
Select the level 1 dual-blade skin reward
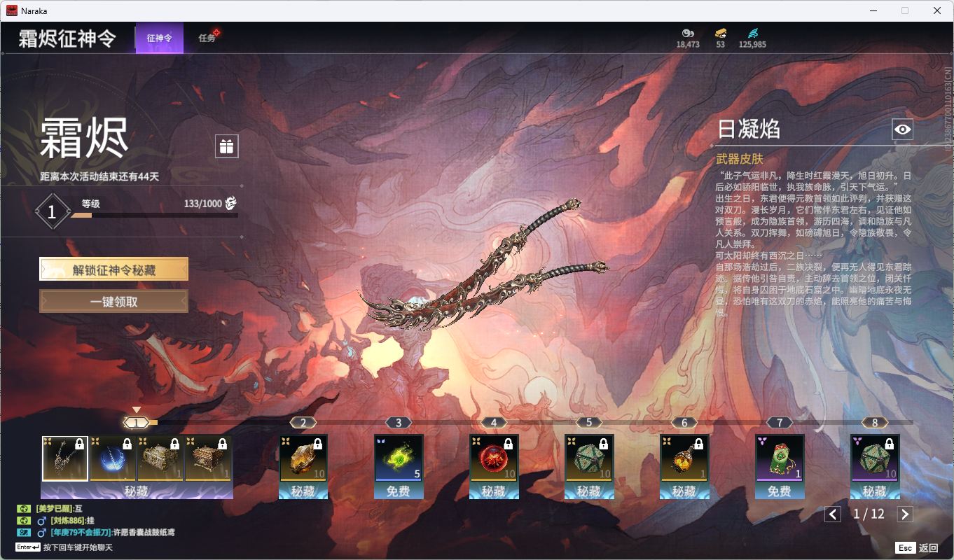point(65,458)
